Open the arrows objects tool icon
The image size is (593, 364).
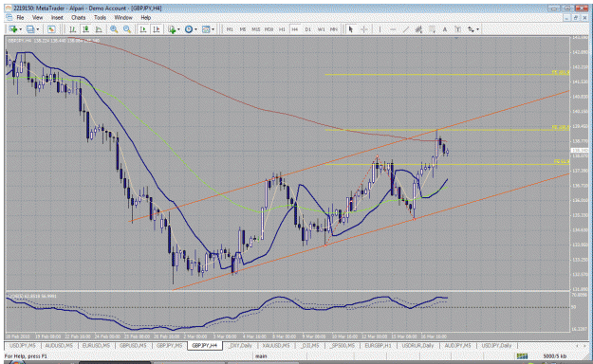(471, 29)
